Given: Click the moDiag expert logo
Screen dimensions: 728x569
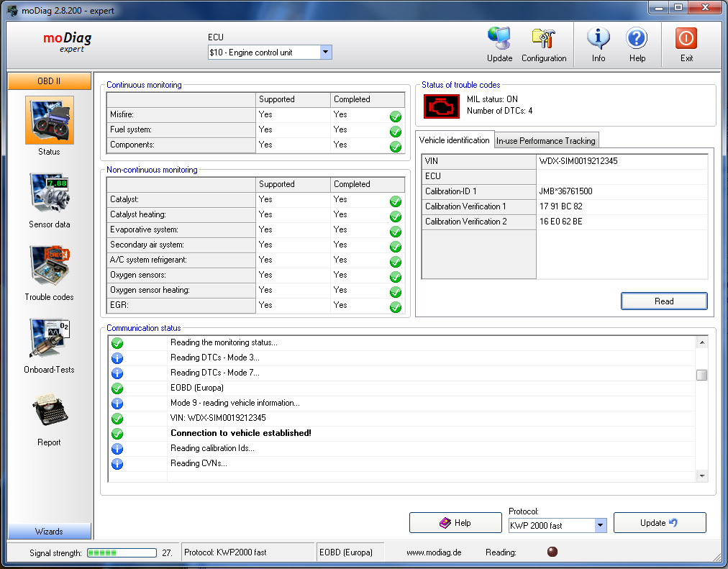Looking at the screenshot, I should click(x=68, y=42).
